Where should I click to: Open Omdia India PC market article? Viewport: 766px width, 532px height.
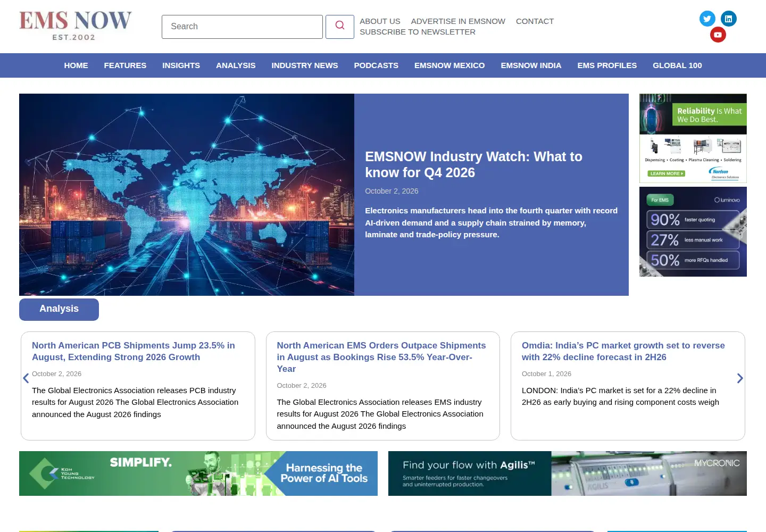point(623,351)
